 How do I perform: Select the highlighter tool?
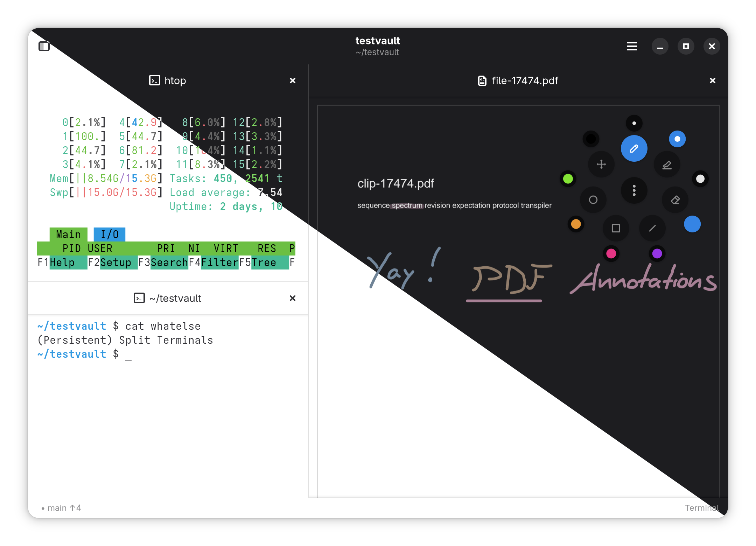click(667, 164)
